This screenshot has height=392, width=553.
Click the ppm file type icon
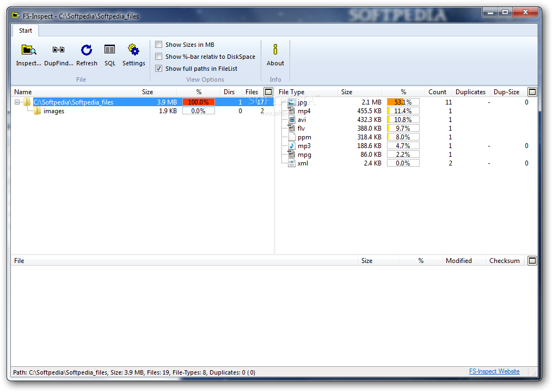click(292, 137)
